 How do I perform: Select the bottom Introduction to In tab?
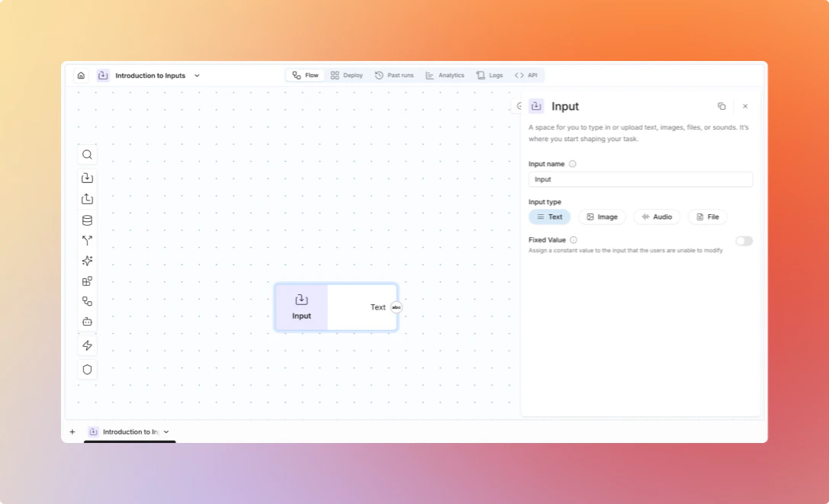pos(130,432)
